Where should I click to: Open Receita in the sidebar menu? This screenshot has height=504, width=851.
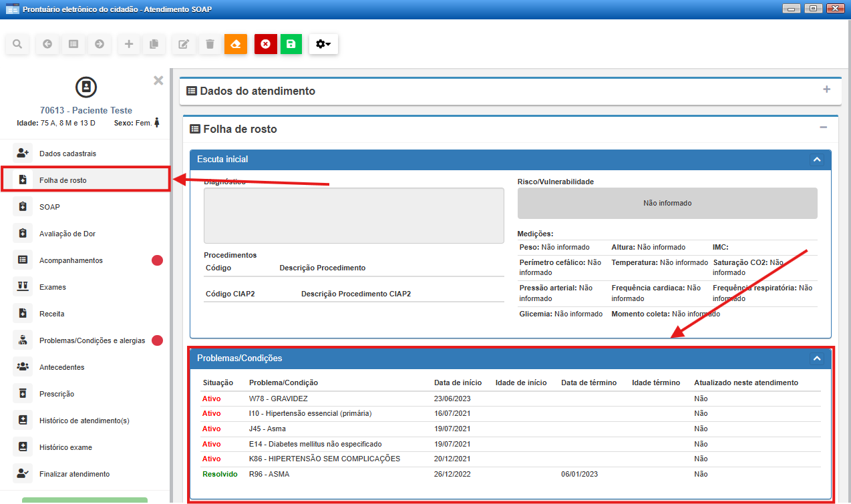(x=51, y=314)
